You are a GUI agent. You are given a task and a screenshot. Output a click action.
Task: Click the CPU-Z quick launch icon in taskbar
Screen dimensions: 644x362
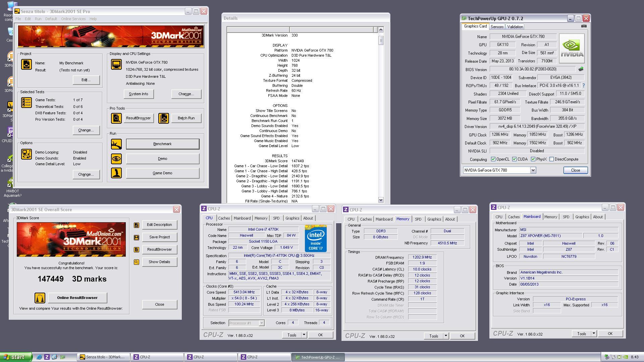point(47,357)
